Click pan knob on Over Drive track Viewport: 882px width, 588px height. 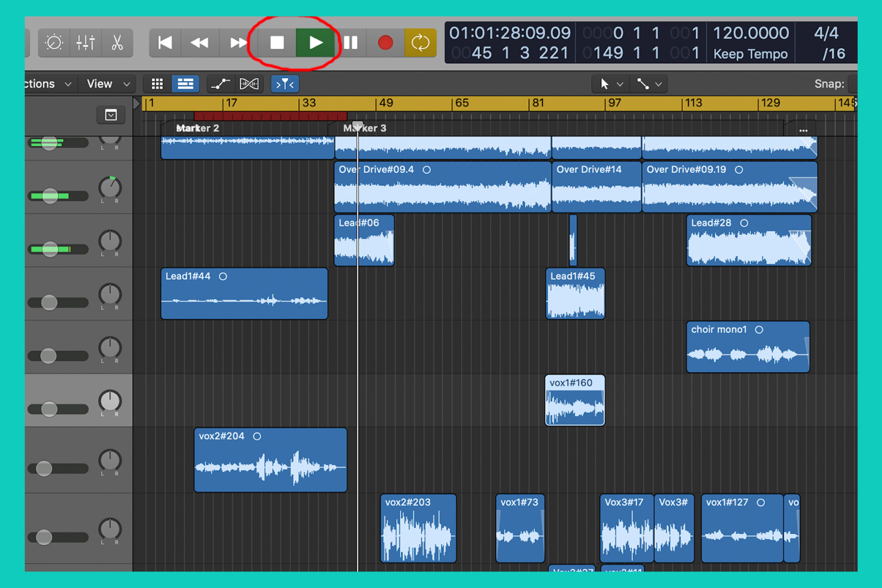pyautogui.click(x=110, y=187)
